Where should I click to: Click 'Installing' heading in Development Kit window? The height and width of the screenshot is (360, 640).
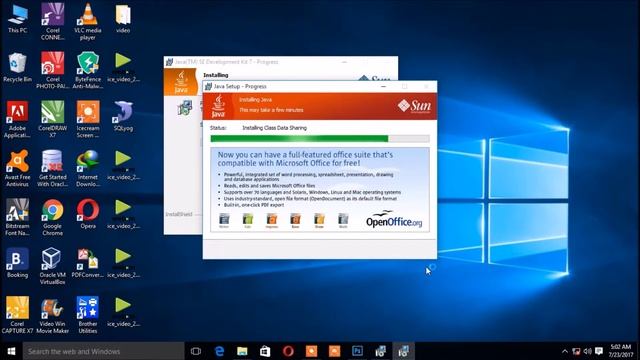tap(216, 75)
